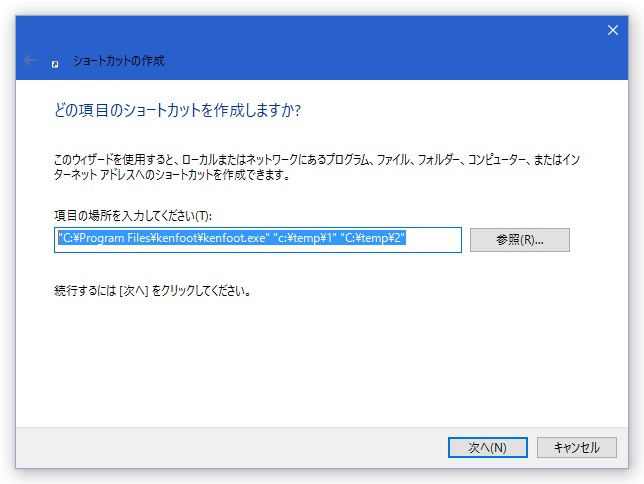Image resolution: width=644 pixels, height=484 pixels.
Task: Click the wizard description starting このウィザードを使用すると
Action: point(317,167)
